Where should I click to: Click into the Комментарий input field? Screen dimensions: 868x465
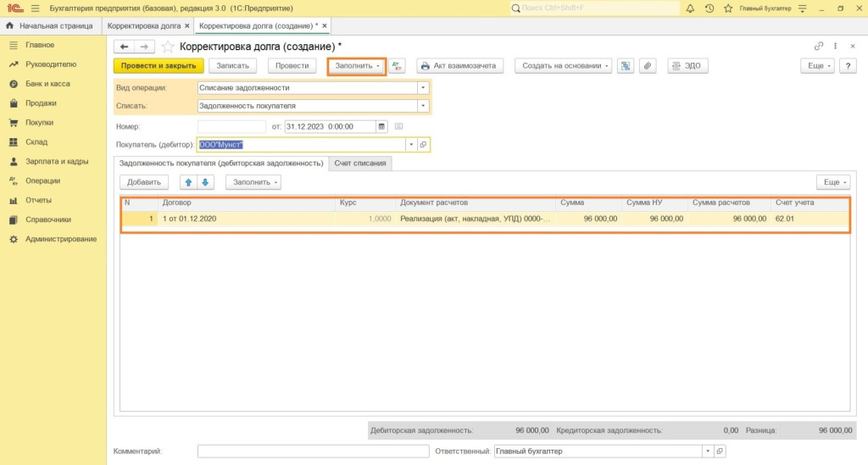(313, 451)
